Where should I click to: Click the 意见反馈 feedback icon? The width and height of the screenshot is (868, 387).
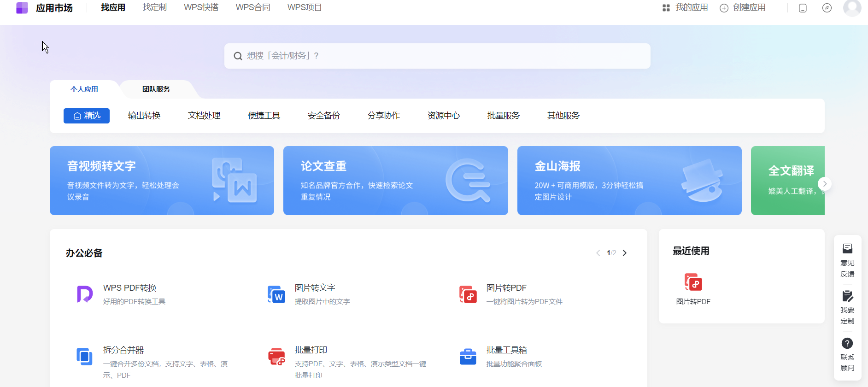tap(847, 249)
